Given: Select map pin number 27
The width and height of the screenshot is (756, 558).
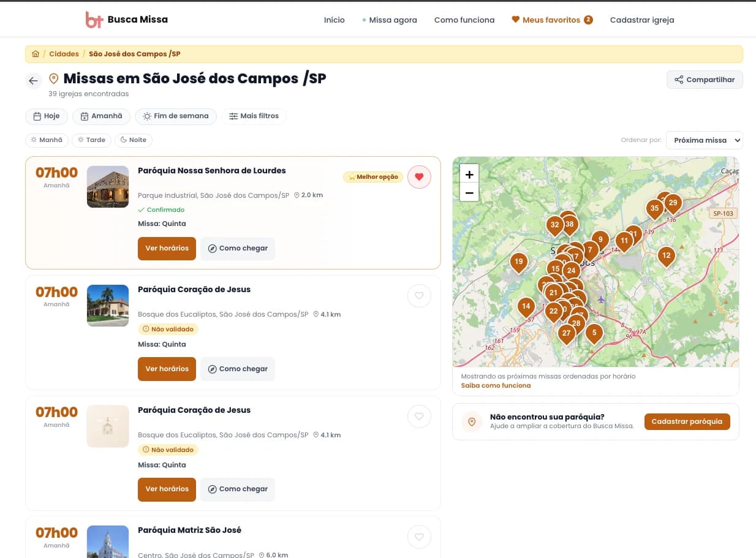Looking at the screenshot, I should (566, 334).
